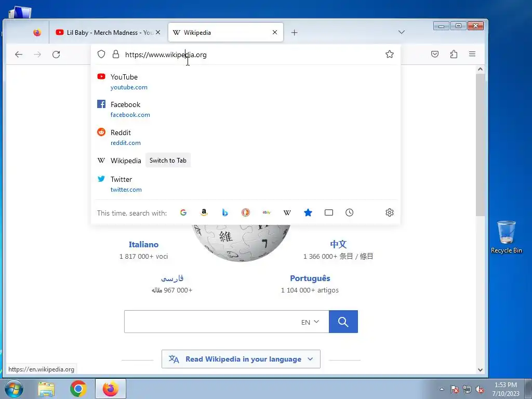Screen dimensions: 532x399
Task: Close the Wikipedia tab
Action: [275, 32]
